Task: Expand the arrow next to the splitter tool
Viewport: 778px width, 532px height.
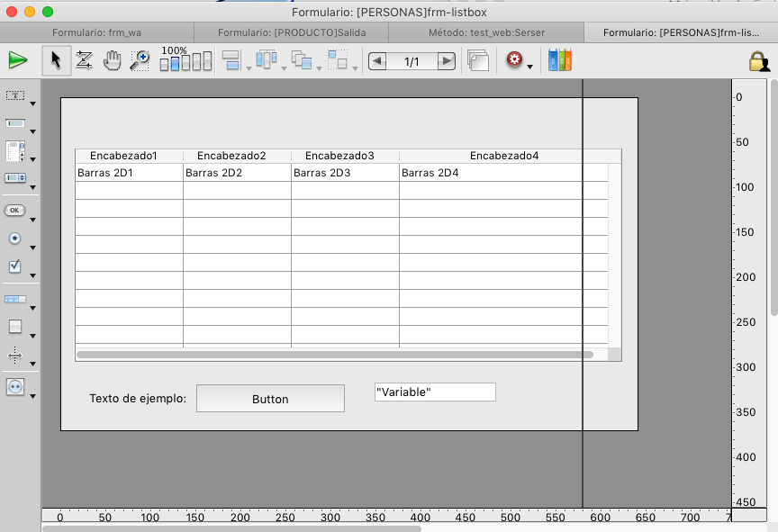Action: (x=33, y=364)
